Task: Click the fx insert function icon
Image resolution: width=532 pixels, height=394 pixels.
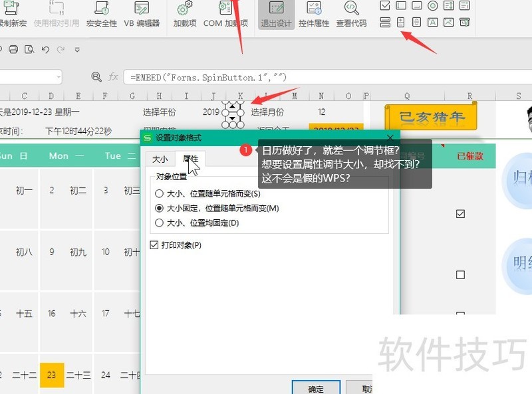Action: point(113,77)
